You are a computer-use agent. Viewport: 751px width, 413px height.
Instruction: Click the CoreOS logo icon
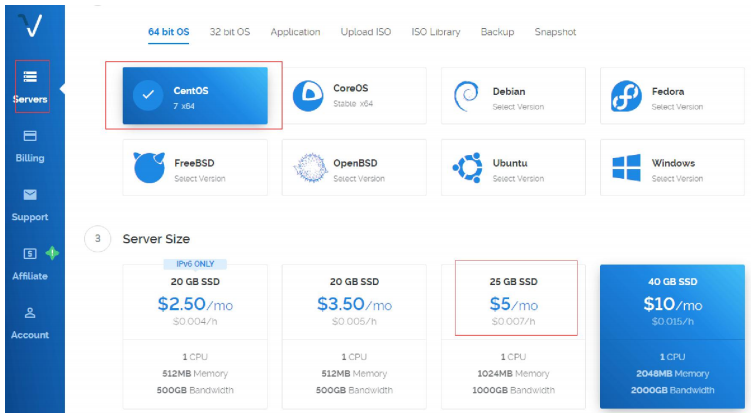point(308,96)
